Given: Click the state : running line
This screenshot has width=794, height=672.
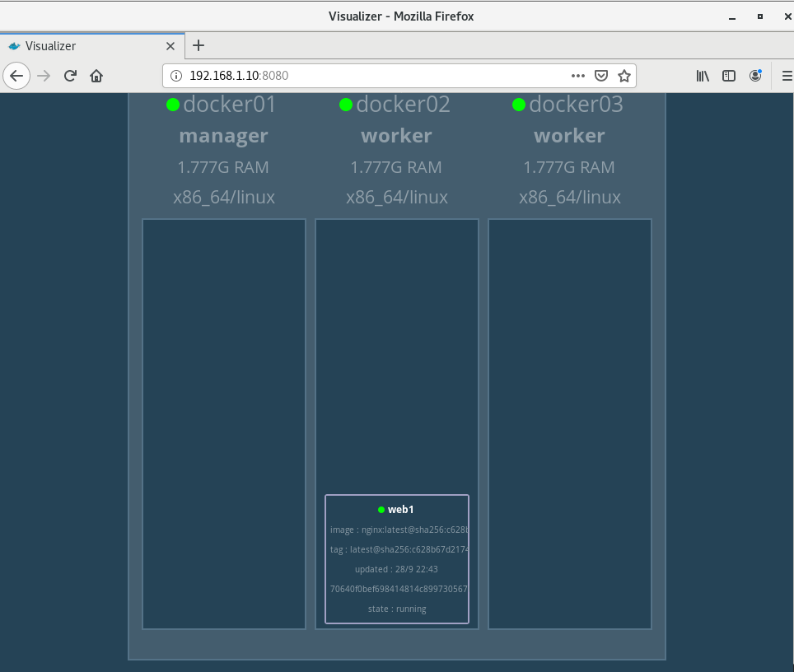Looking at the screenshot, I should [397, 609].
